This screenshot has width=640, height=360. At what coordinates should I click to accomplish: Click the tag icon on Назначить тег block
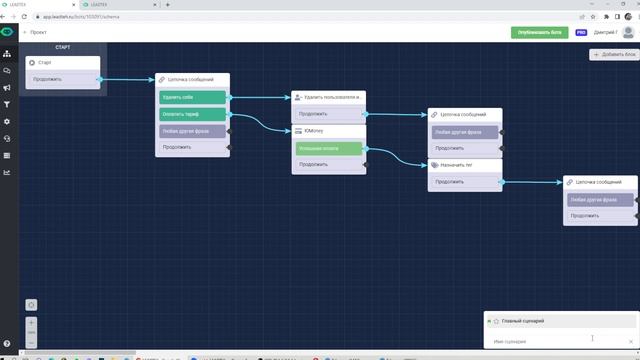[x=435, y=165]
